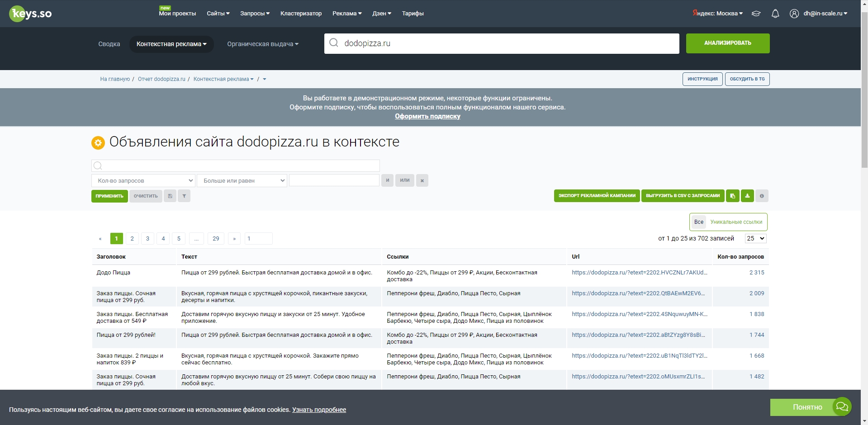868x425 pixels.
Task: Click the domain search field with dodopizza.ru
Action: coord(502,43)
